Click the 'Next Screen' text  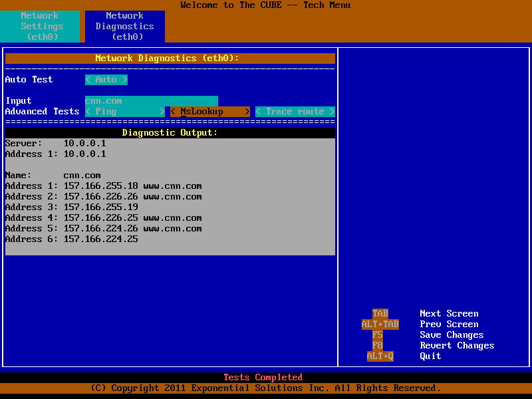[449, 313]
